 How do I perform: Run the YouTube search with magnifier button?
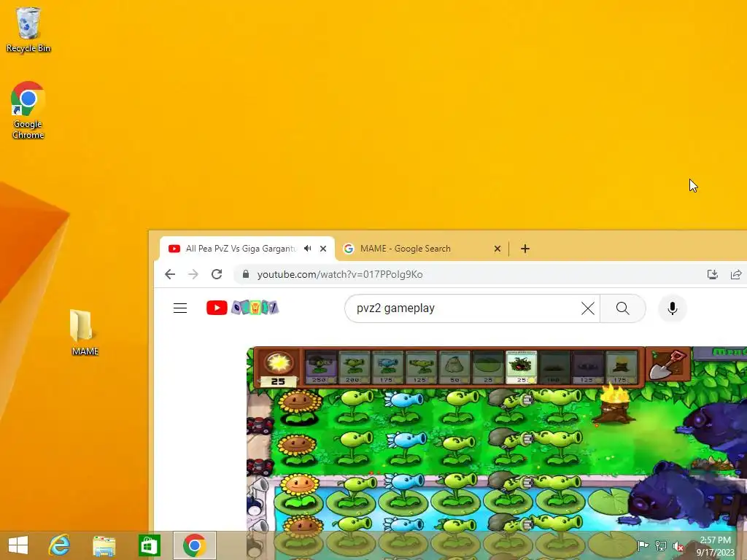[623, 308]
